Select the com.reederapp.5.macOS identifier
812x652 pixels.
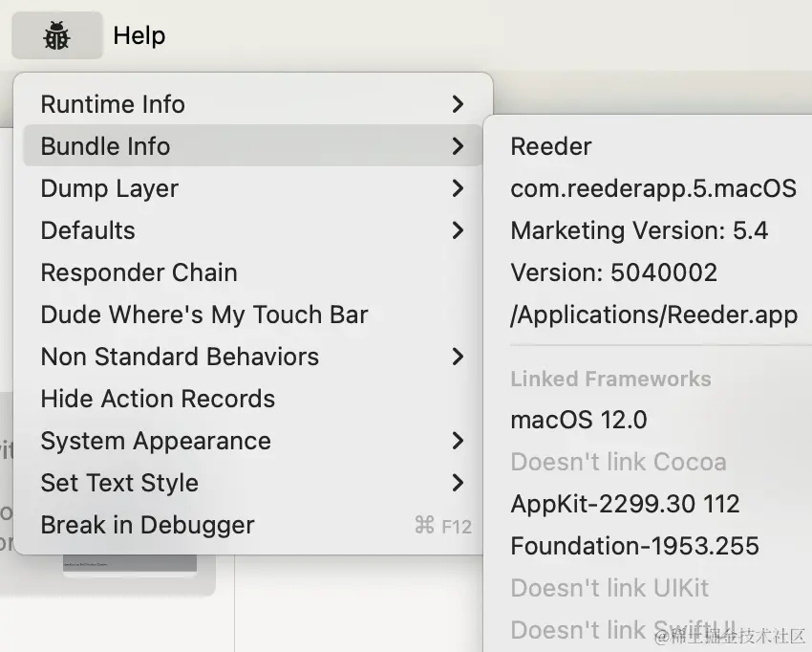(x=653, y=188)
